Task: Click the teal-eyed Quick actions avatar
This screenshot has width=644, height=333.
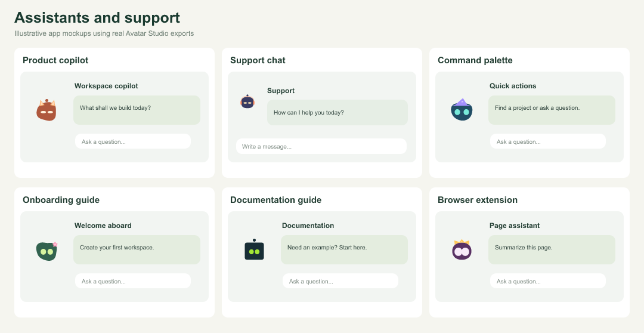Action: pos(462,110)
